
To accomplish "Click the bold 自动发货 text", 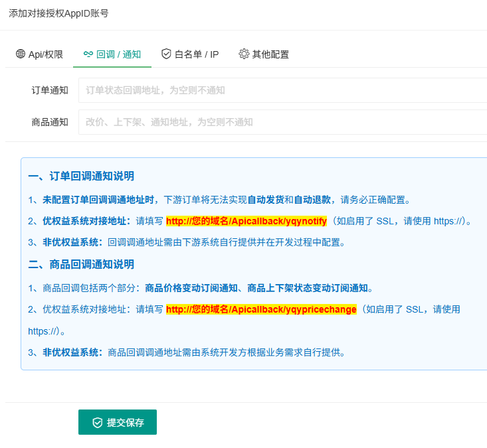I will point(266,199).
